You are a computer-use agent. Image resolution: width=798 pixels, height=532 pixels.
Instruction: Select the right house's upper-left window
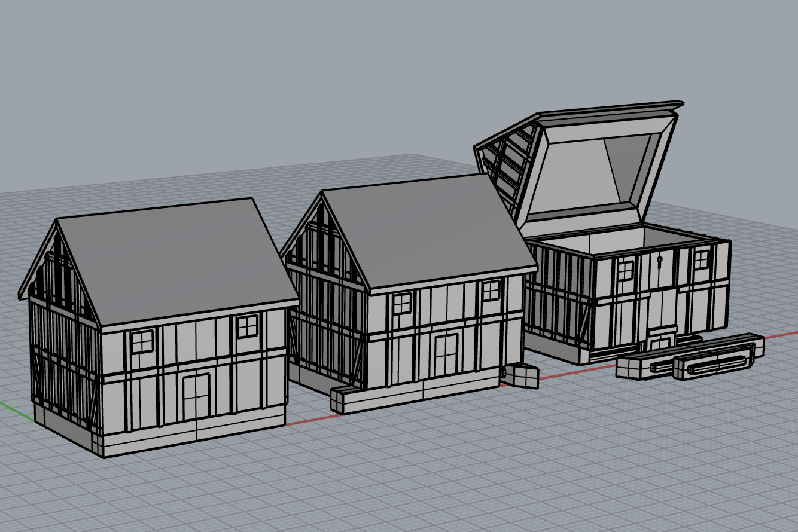(625, 270)
